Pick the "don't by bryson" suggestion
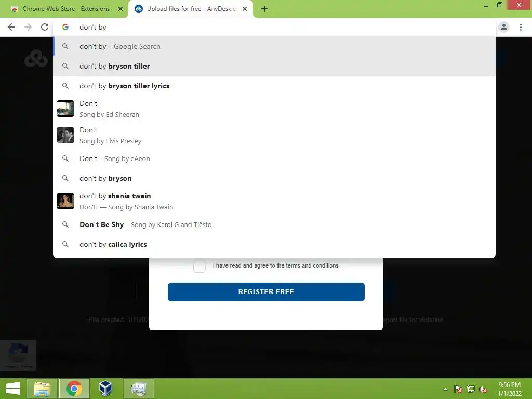Viewport: 532px width, 399px height. pyautogui.click(x=274, y=179)
